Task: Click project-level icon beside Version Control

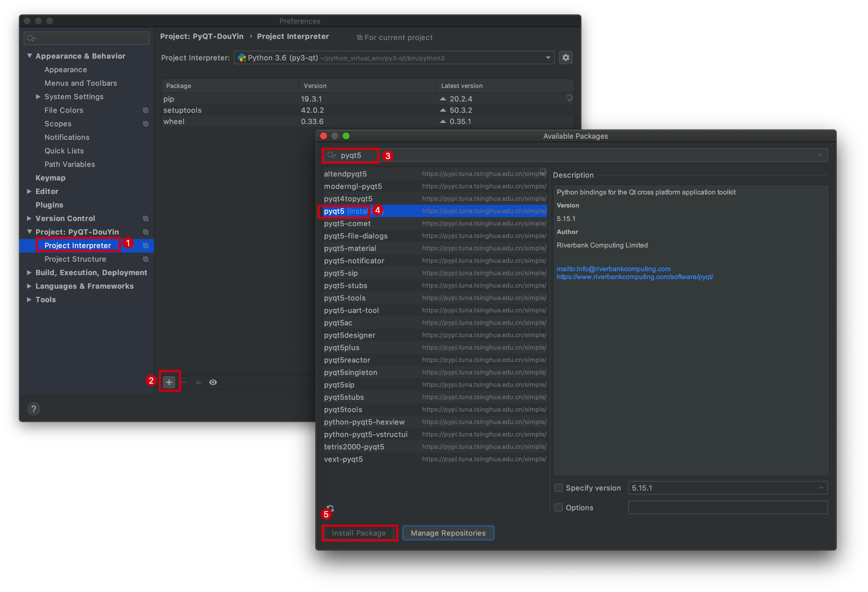Action: point(146,218)
